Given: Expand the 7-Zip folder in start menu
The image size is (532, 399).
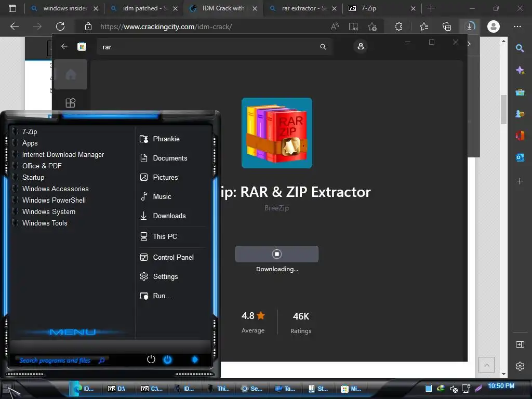Looking at the screenshot, I should [30, 131].
